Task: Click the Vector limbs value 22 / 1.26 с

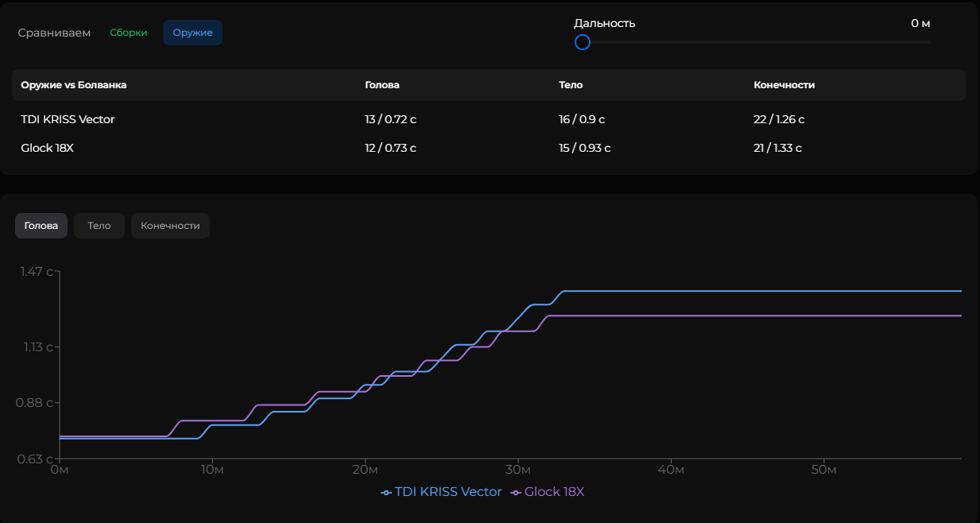Action: (779, 119)
